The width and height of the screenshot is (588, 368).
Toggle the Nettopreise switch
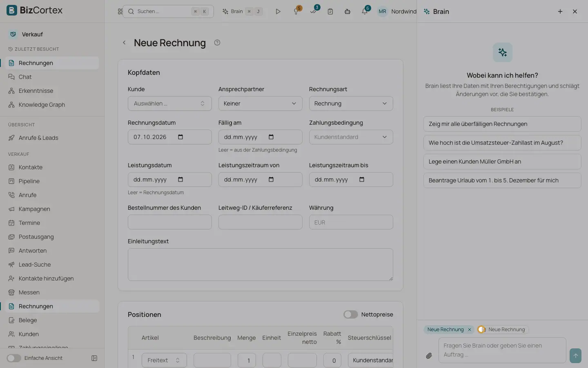(x=350, y=314)
